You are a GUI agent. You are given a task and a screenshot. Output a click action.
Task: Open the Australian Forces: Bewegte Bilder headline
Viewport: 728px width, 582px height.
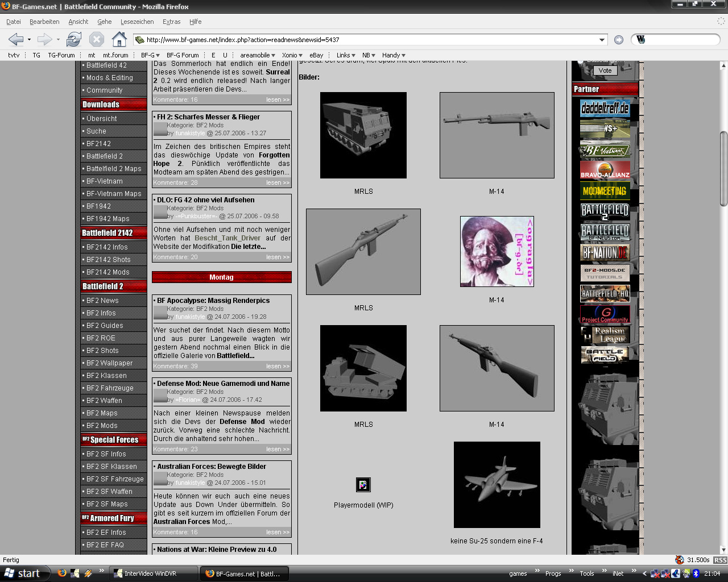pos(212,467)
